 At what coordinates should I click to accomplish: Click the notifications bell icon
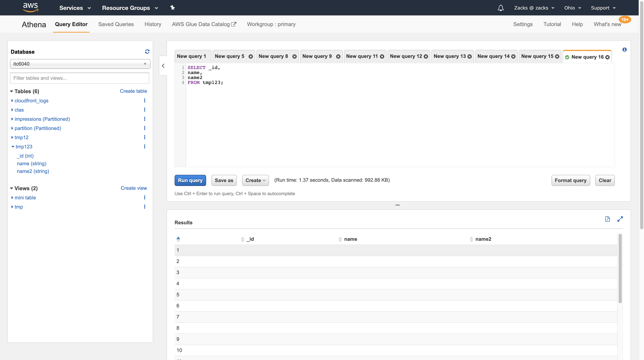click(500, 8)
